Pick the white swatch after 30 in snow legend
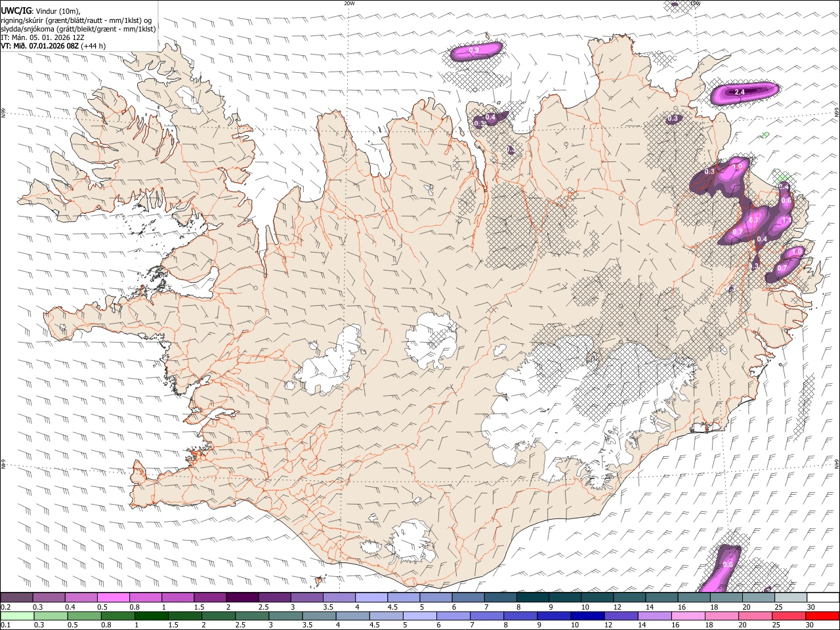This screenshot has width=840, height=630. click(823, 598)
